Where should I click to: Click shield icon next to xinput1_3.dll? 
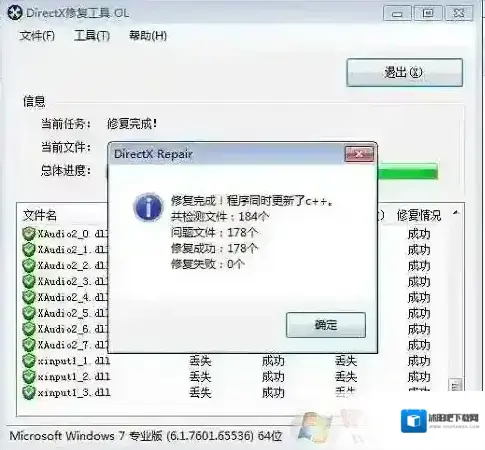coord(29,392)
